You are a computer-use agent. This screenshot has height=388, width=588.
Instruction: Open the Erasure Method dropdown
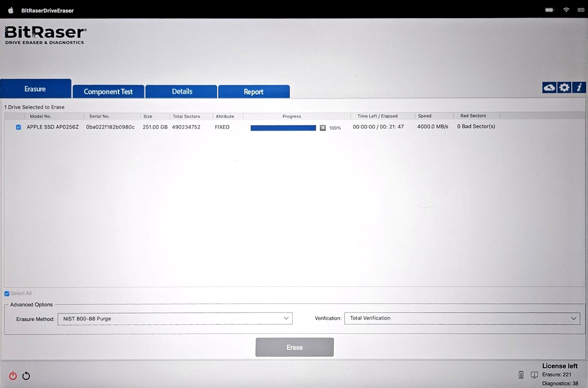point(175,319)
